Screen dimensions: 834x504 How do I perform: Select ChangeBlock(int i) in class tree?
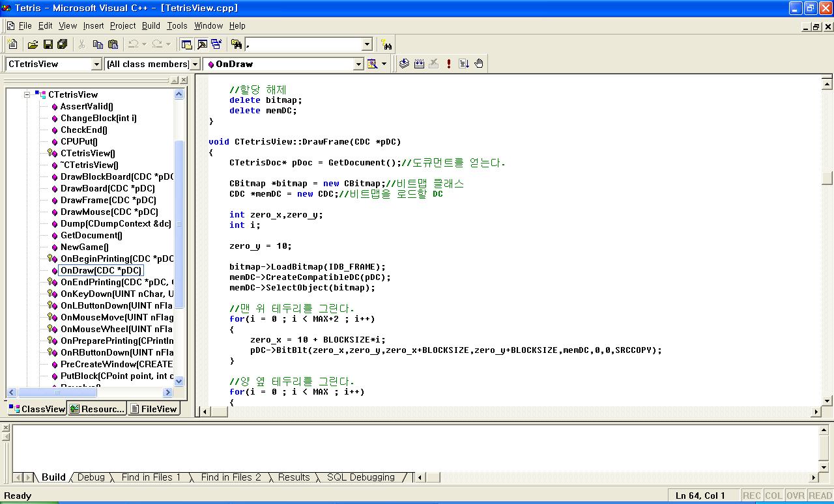tap(98, 118)
